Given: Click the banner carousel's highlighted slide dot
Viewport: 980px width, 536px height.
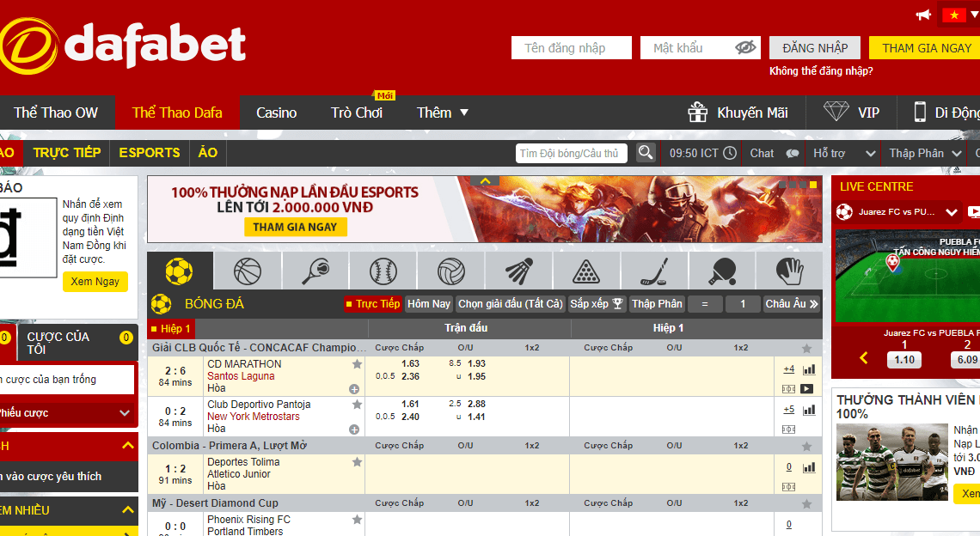Looking at the screenshot, I should click(812, 185).
